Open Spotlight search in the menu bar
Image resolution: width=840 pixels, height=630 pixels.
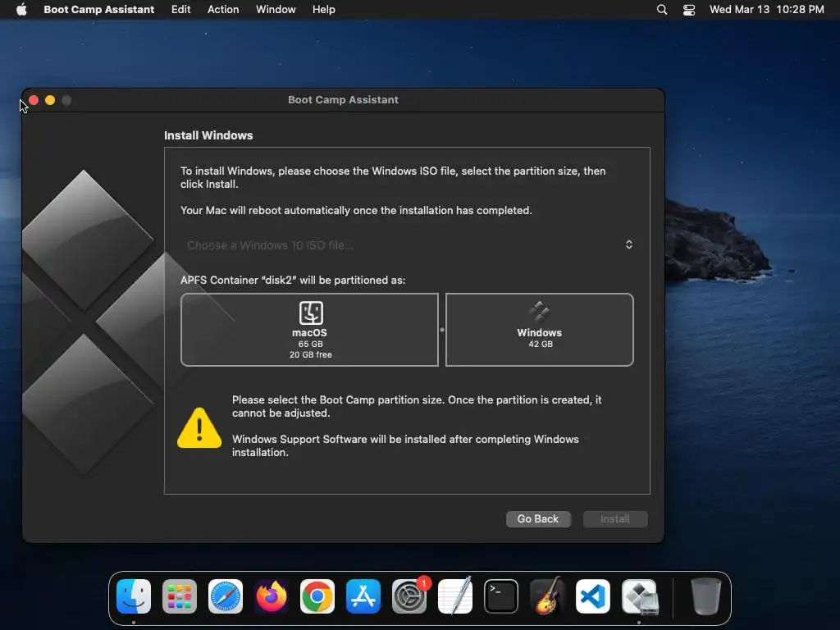tap(662, 10)
